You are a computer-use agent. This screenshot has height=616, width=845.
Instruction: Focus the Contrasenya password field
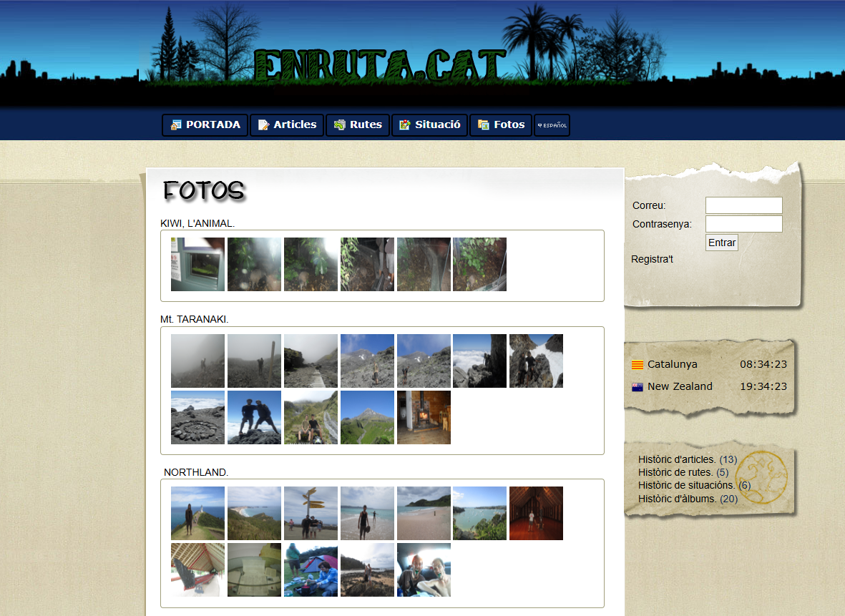click(743, 224)
